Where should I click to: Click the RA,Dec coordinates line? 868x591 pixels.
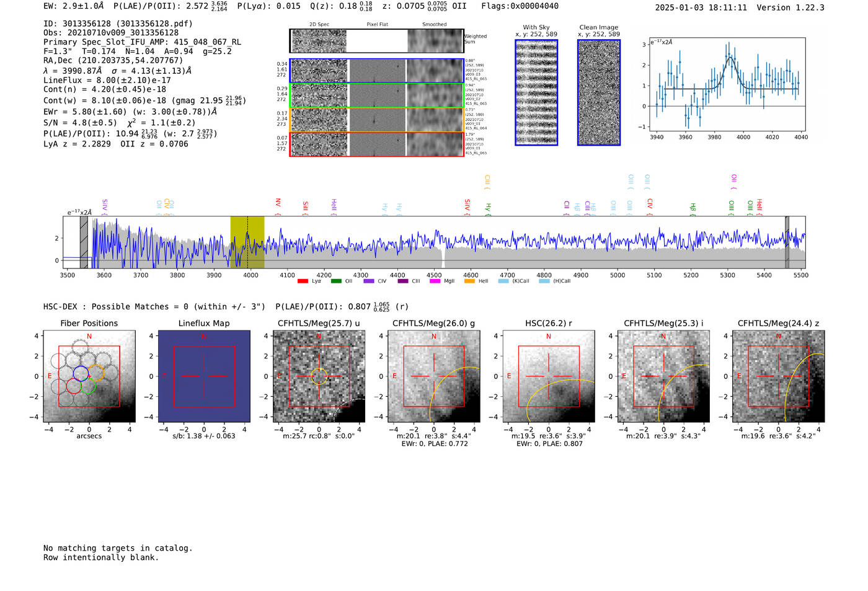113,60
